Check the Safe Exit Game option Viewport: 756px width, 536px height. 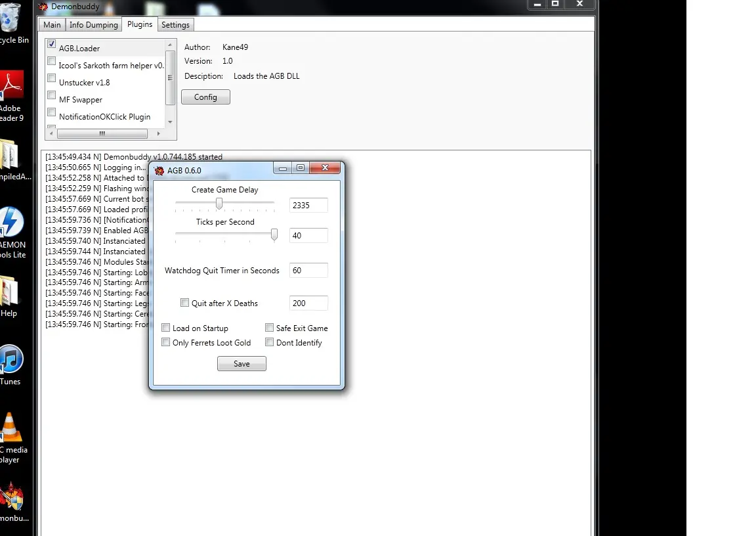[269, 328]
